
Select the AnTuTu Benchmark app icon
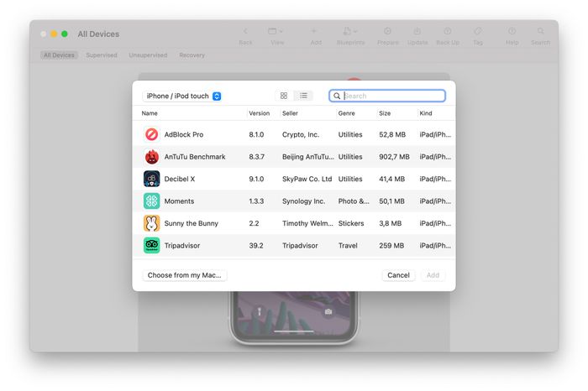(151, 157)
